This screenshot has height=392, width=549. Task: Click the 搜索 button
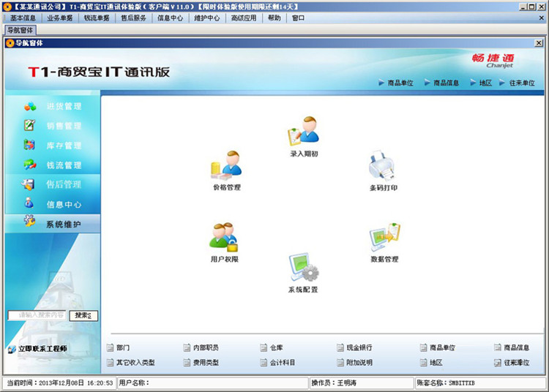coord(83,315)
